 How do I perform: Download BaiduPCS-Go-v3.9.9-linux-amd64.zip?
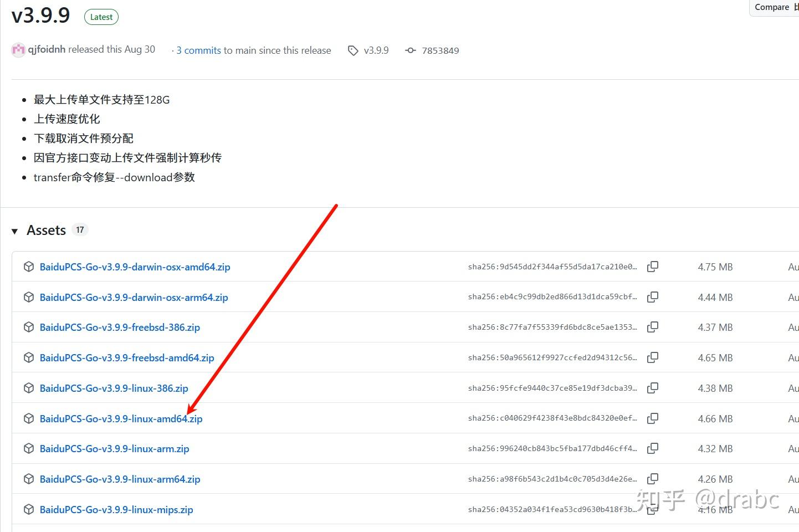tap(121, 418)
